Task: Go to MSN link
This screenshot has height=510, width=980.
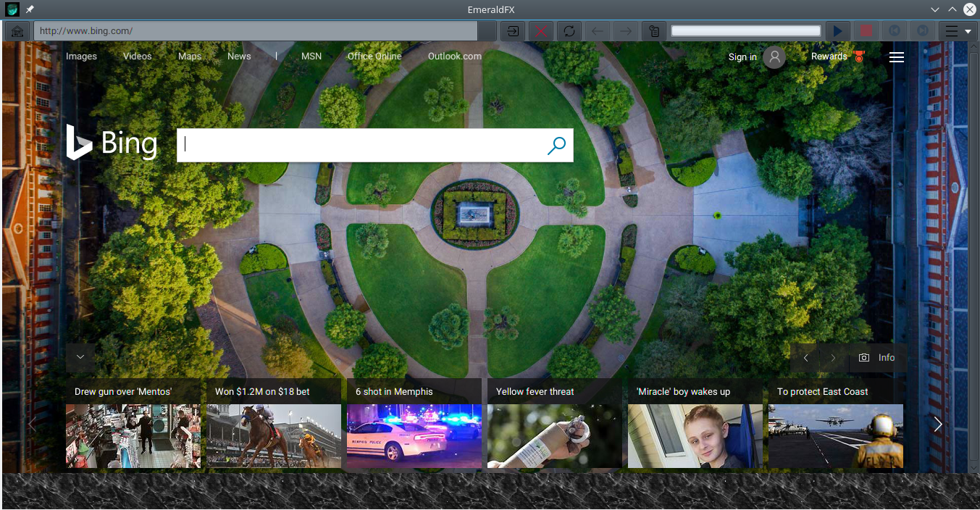Action: 311,57
